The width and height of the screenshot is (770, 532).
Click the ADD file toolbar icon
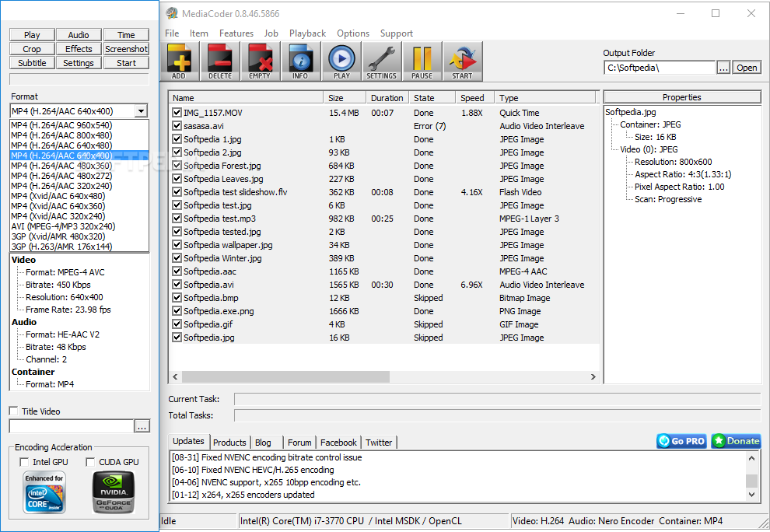coord(180,61)
